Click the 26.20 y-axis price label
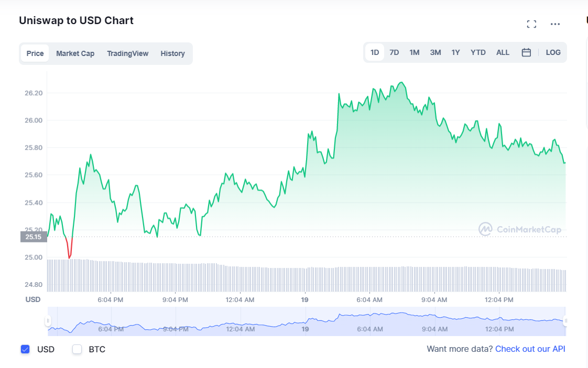The height and width of the screenshot is (368, 588). [x=34, y=93]
